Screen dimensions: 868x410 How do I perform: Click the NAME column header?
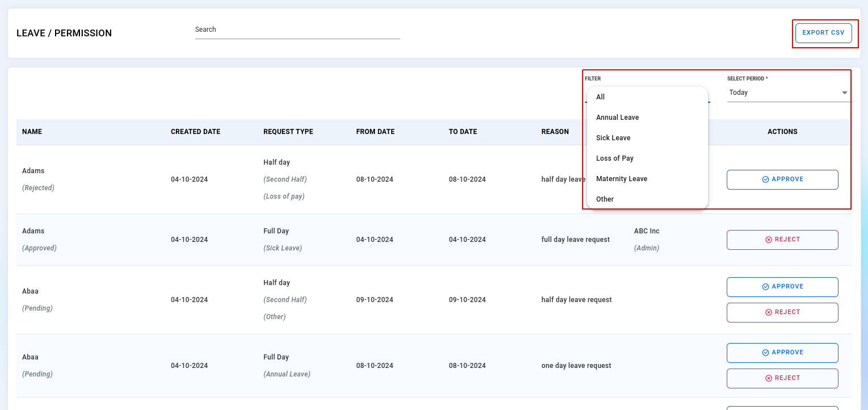point(32,132)
